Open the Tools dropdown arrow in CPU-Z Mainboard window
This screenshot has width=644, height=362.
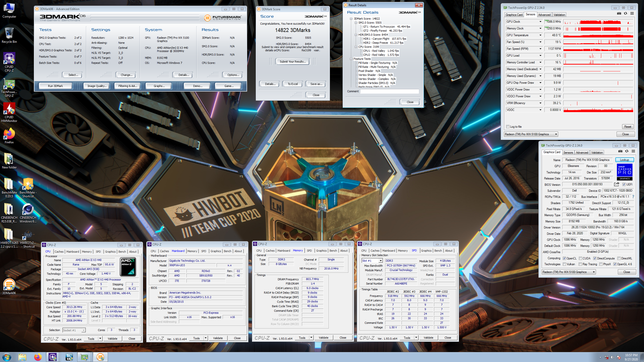(206, 338)
